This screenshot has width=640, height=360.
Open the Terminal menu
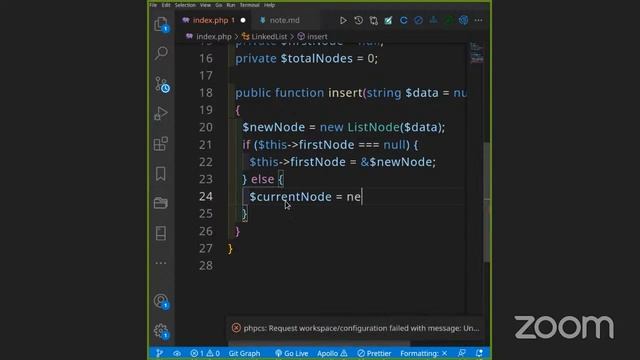tap(249, 5)
